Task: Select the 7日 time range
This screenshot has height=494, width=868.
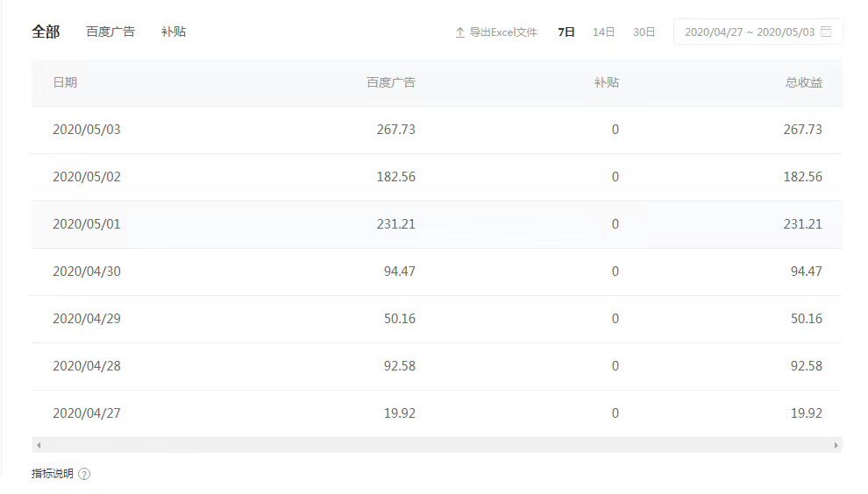Action: tap(566, 32)
